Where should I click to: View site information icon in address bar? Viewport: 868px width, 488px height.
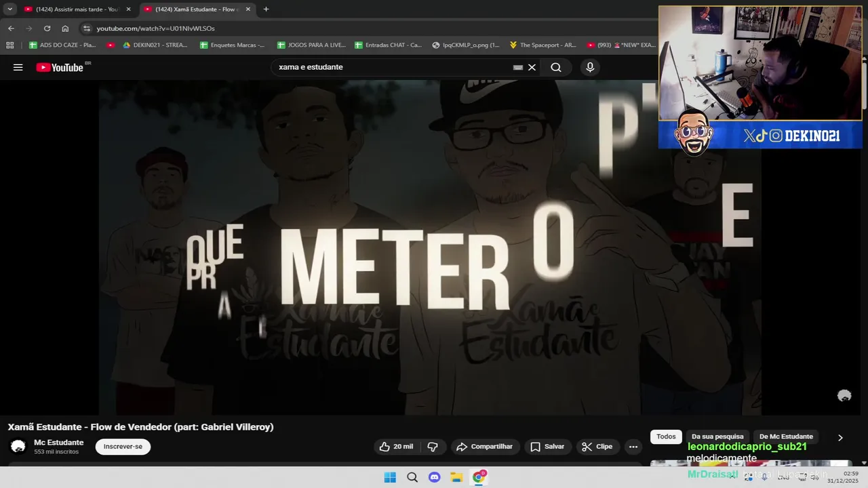click(85, 28)
